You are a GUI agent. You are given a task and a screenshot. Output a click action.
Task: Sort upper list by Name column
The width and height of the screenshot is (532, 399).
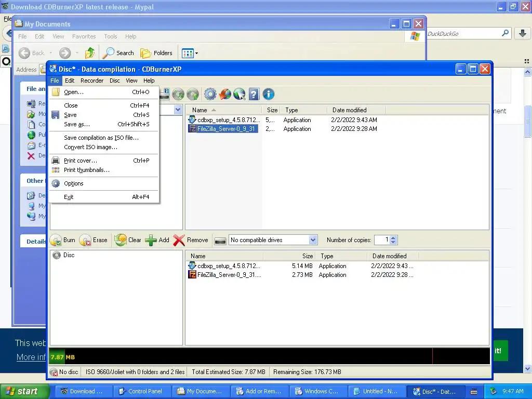coord(223,110)
